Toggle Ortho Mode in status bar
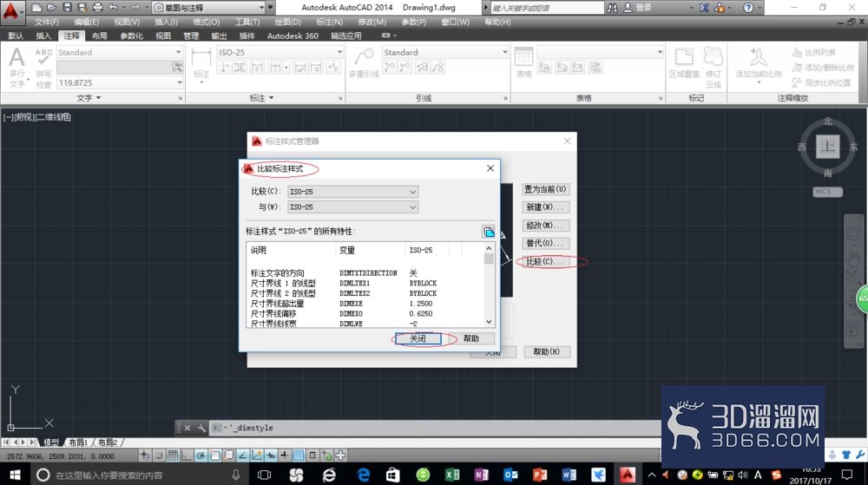The height and width of the screenshot is (485, 868). click(x=187, y=456)
